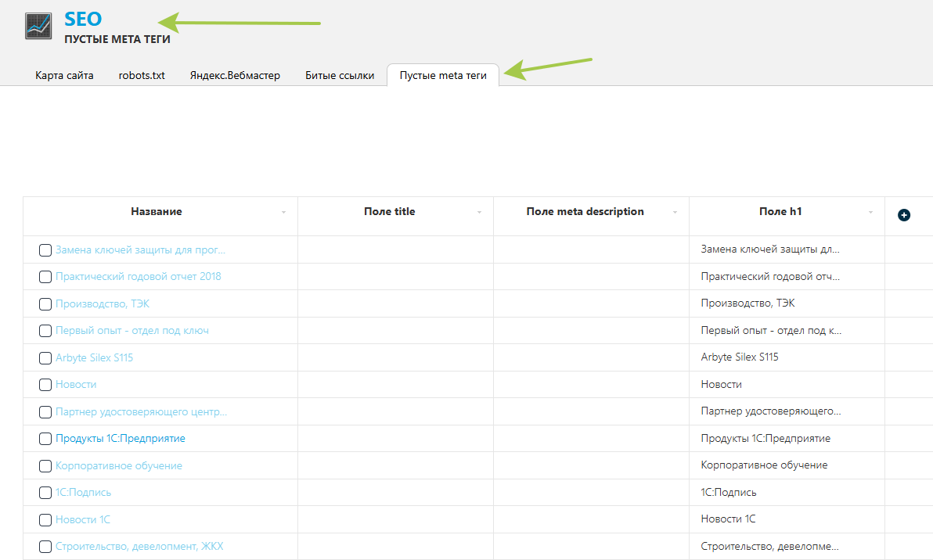Click the SEO heading title
This screenshot has width=933, height=560.
[83, 20]
